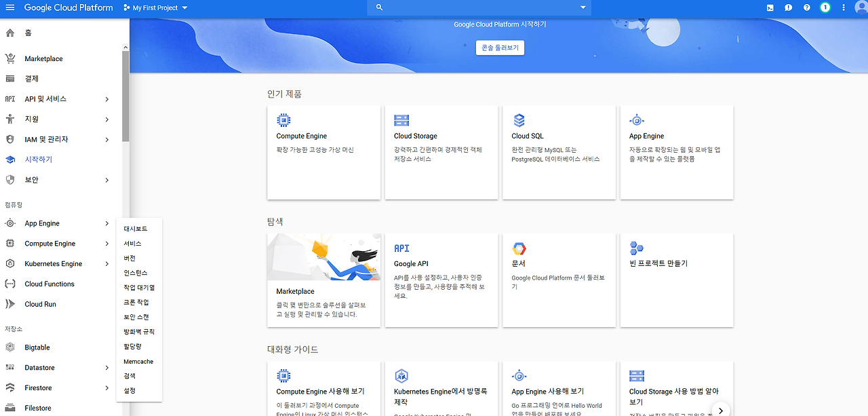Click the 콘솔 둘러보기 button
The height and width of the screenshot is (416, 868).
pos(500,48)
